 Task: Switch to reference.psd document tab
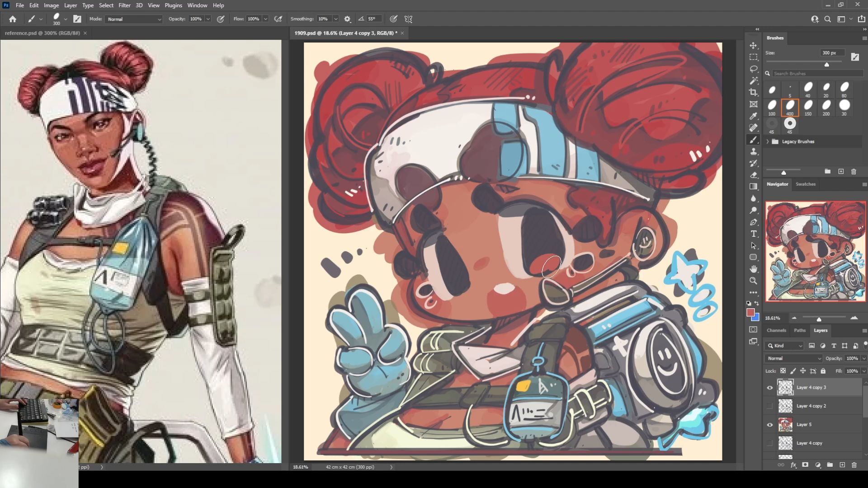pos(42,33)
